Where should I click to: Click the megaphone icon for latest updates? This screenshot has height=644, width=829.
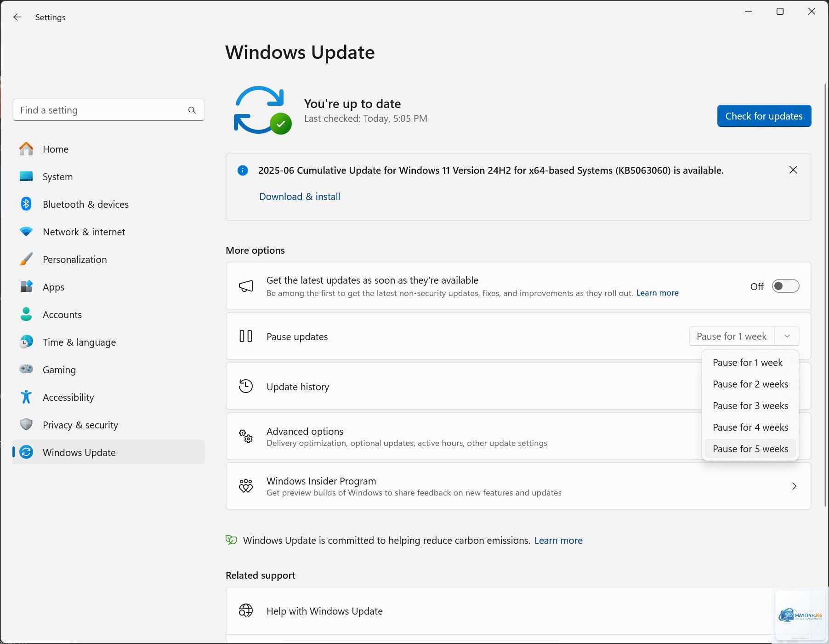point(246,286)
